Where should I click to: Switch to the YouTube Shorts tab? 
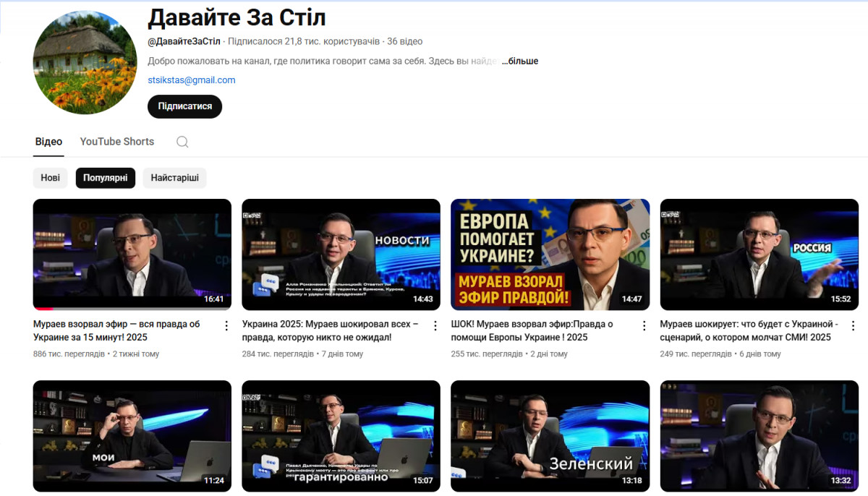[x=117, y=142]
